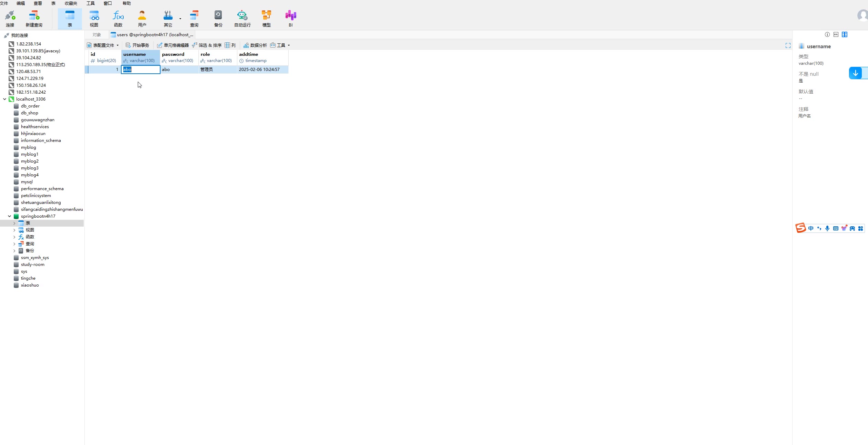
Task: Open the 表配置文件 dropdown
Action: coord(103,45)
